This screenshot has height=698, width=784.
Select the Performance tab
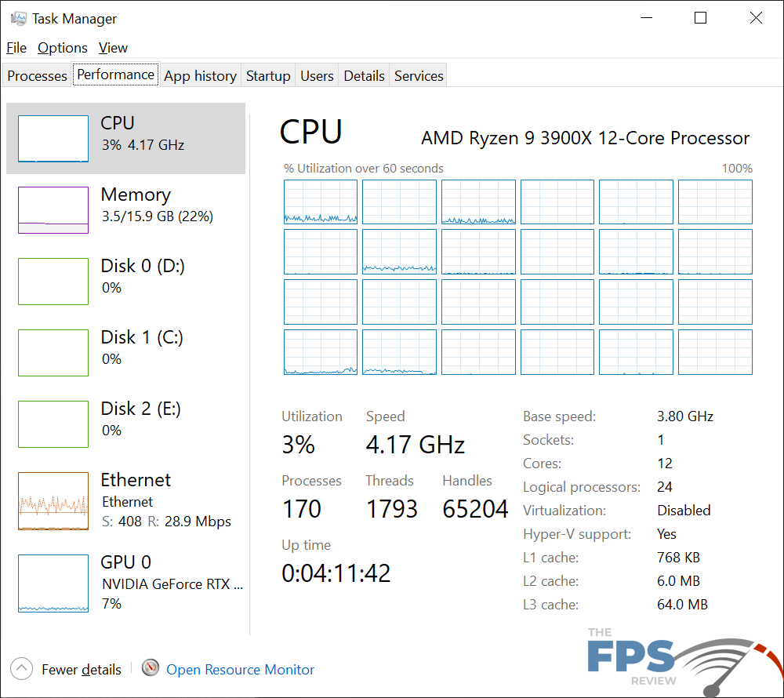116,75
